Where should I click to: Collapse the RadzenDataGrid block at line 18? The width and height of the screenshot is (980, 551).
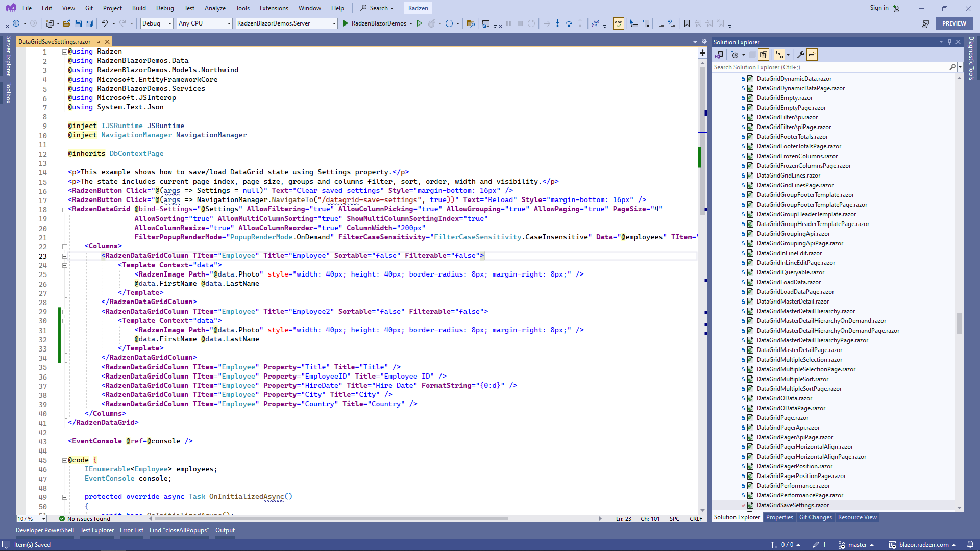pos(65,210)
